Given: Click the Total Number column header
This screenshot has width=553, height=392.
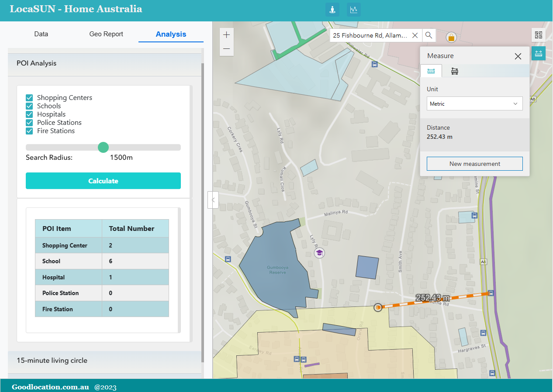Looking at the screenshot, I should pyautogui.click(x=135, y=228).
